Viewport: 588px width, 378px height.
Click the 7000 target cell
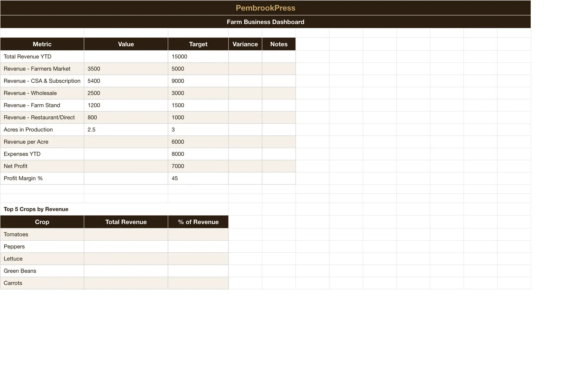(x=198, y=166)
